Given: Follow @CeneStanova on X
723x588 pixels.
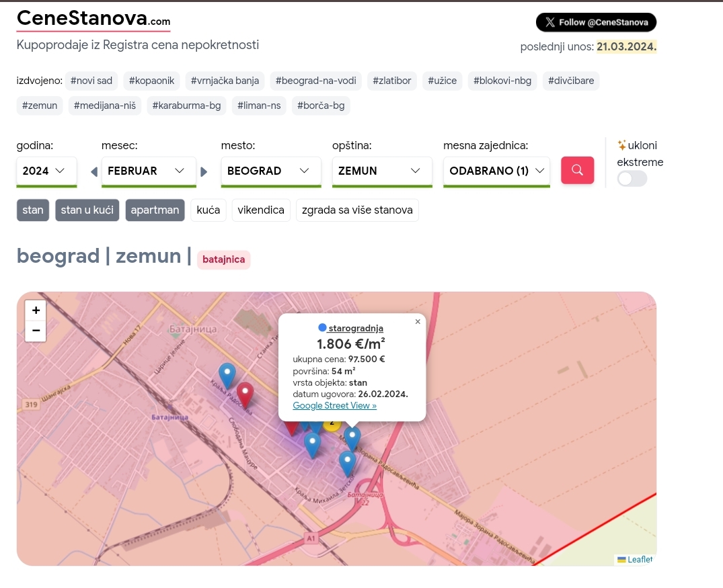Looking at the screenshot, I should point(596,22).
